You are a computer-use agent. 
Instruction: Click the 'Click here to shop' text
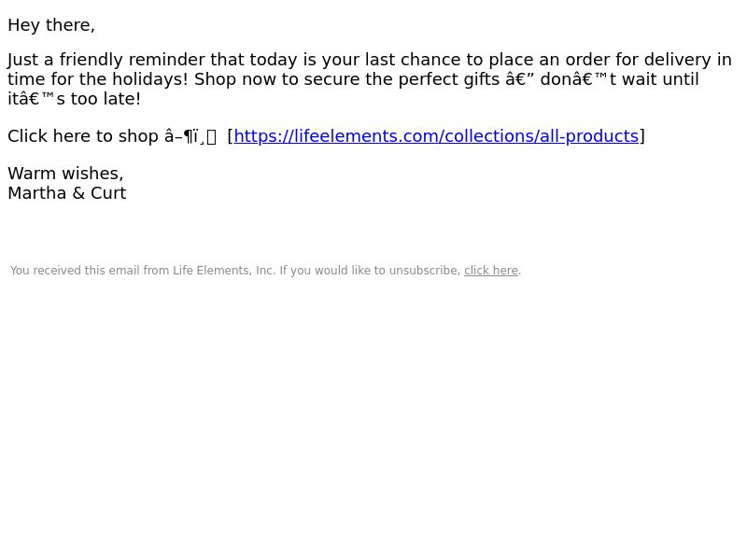83,136
